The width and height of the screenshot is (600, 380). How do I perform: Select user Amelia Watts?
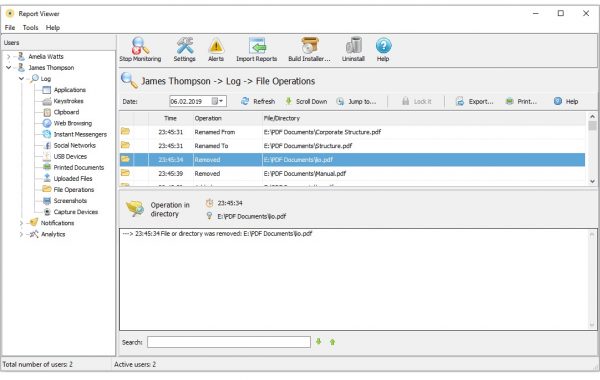coord(46,57)
